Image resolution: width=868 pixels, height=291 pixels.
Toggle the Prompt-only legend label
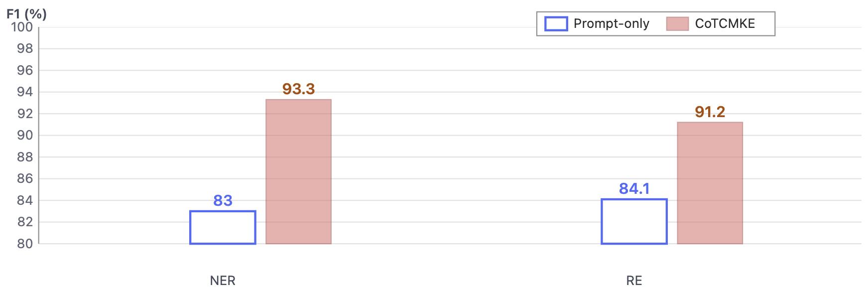point(611,24)
